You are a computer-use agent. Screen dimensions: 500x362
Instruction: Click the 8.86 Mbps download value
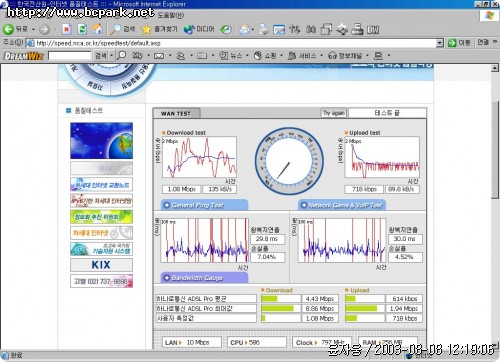tap(320, 308)
